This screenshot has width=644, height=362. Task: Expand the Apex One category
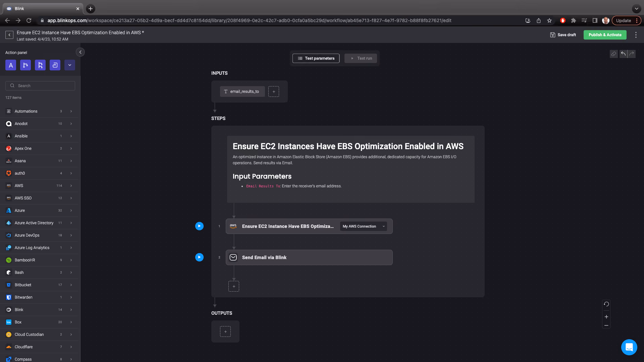39,148
